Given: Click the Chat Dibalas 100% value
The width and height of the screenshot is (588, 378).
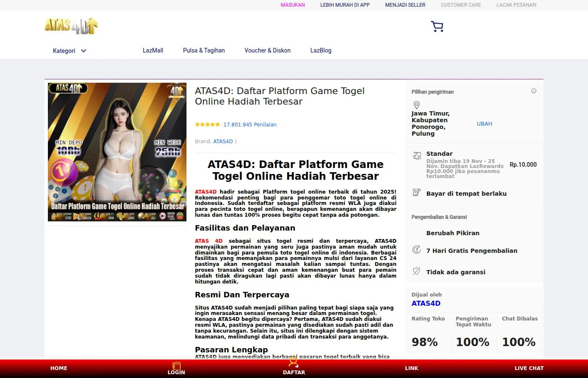Looking at the screenshot, I should pos(519,342).
